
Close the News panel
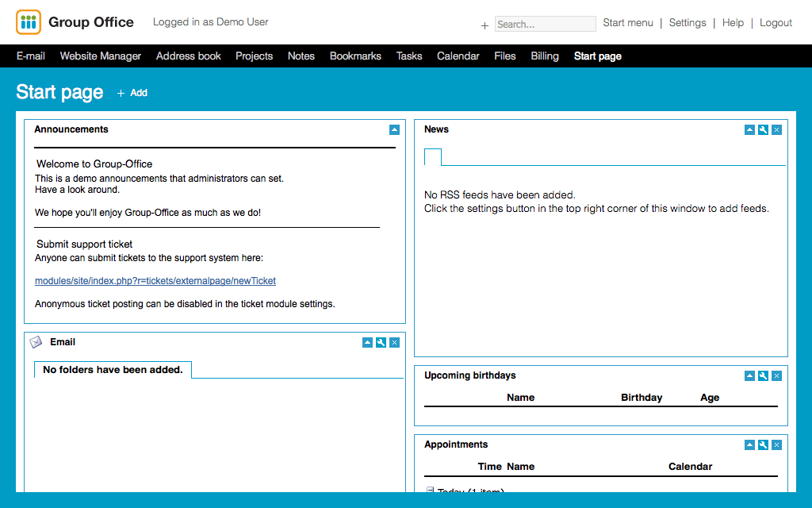point(776,129)
